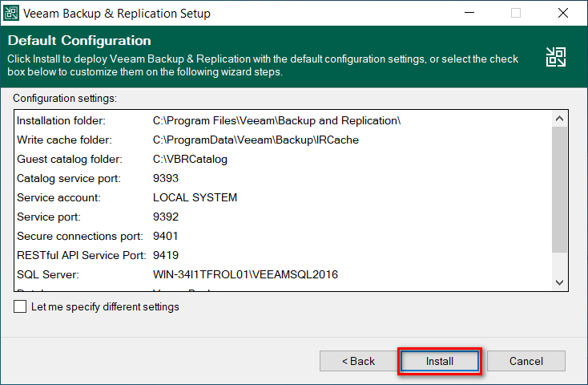588x385 pixels.
Task: Click the scroll down arrow of settings list
Action: [x=559, y=282]
